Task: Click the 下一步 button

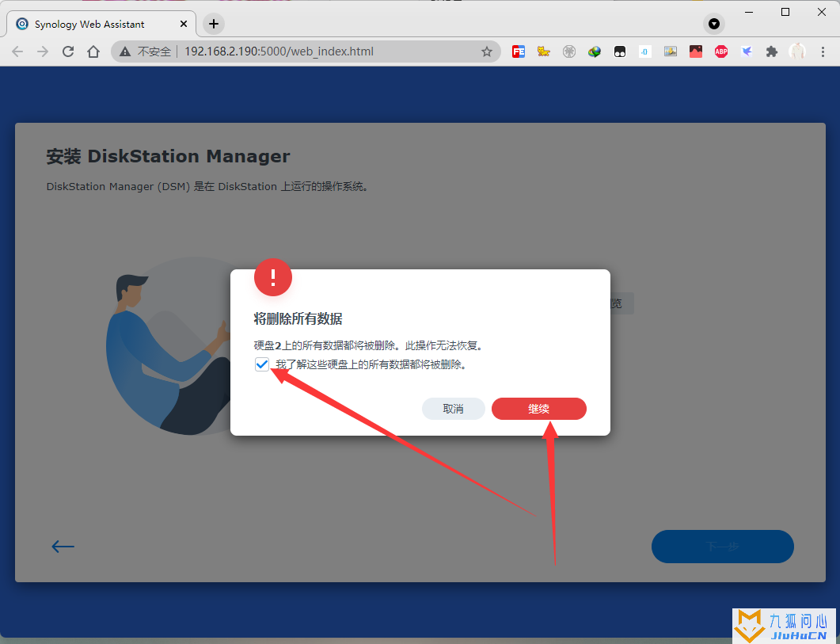Action: [x=722, y=547]
